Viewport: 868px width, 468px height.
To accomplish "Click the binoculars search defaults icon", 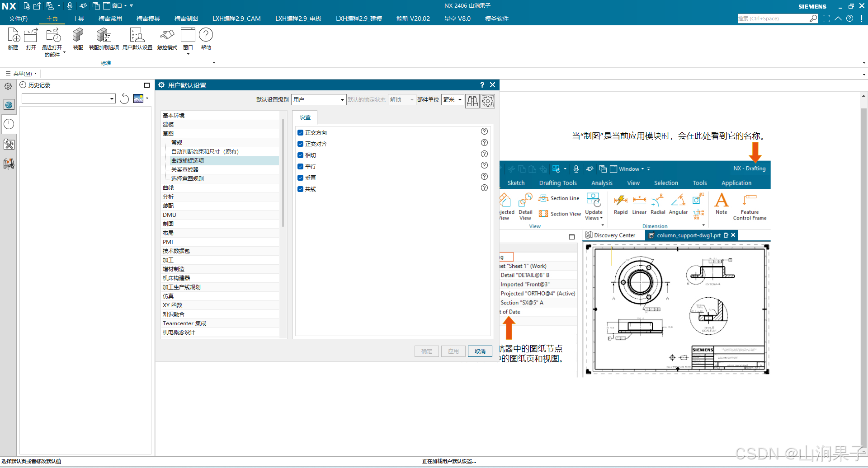I will [x=472, y=101].
